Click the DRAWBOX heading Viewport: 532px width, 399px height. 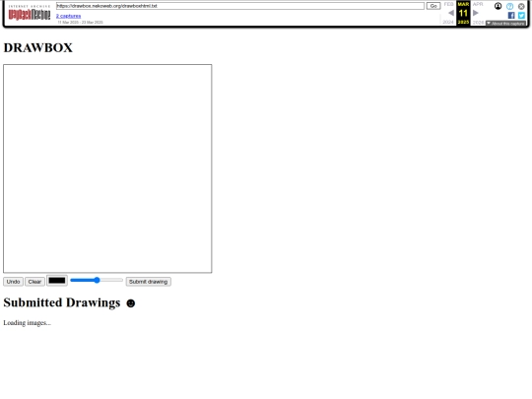(38, 48)
